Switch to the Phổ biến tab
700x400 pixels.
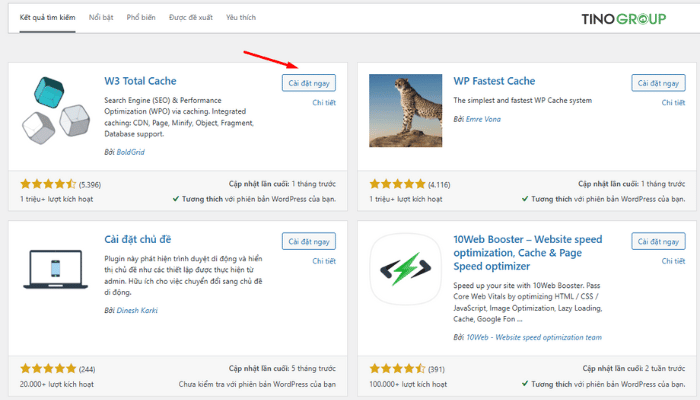[x=141, y=17]
